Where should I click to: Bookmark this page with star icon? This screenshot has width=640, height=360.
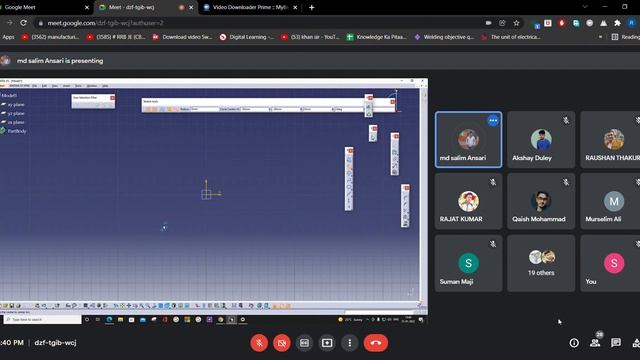516,23
